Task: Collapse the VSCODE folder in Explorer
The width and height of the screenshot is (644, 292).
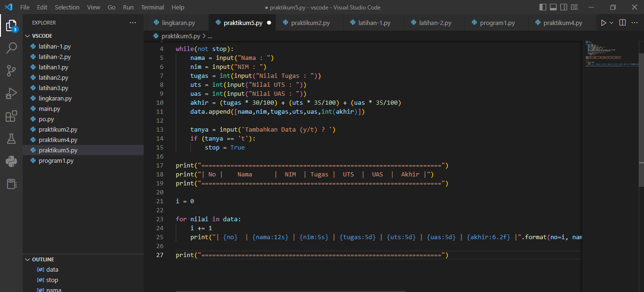Action: 27,35
